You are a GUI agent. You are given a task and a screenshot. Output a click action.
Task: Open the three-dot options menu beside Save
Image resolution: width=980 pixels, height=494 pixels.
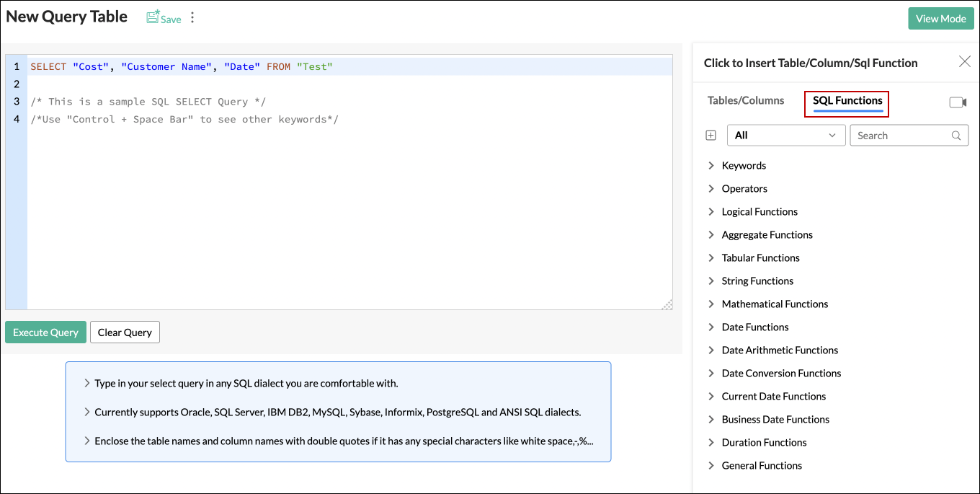coord(192,18)
